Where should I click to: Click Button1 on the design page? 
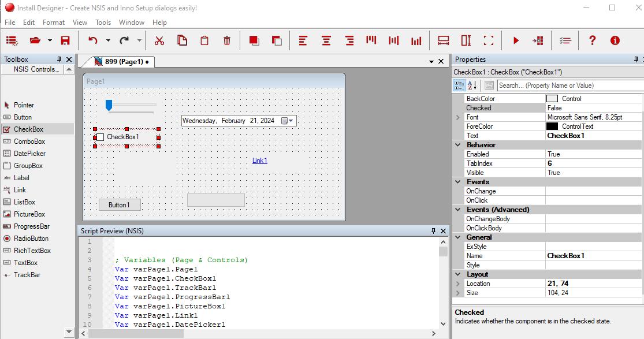120,204
